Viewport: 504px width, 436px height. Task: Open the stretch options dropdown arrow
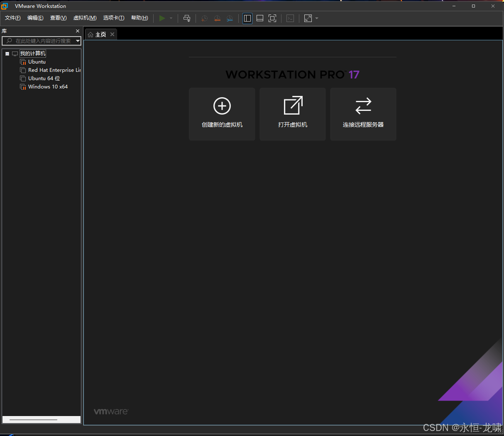317,18
